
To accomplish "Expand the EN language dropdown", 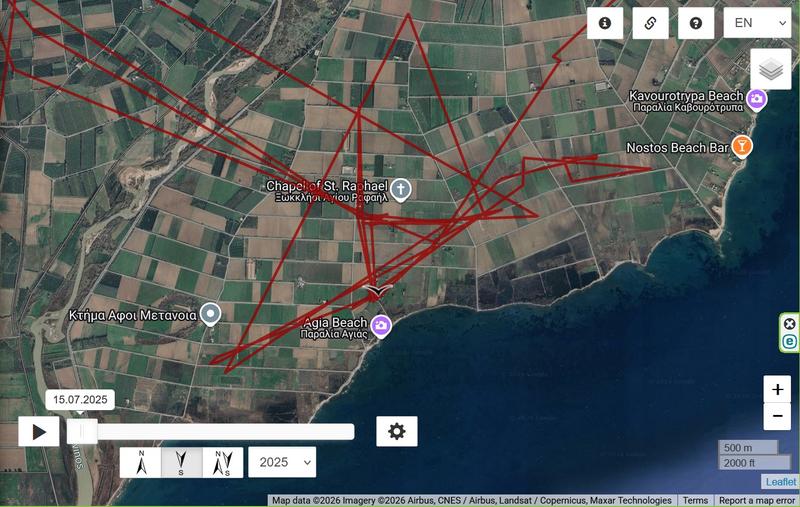I will 757,23.
